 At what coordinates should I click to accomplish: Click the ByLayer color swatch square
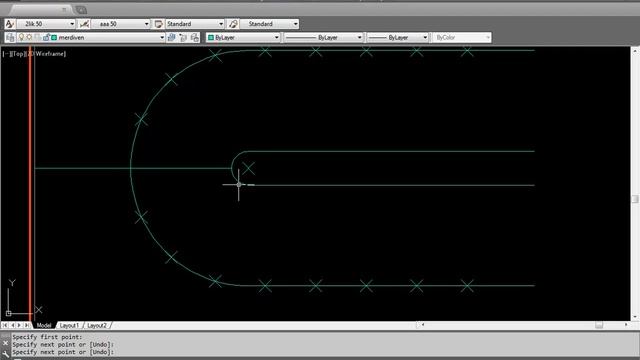[211, 38]
